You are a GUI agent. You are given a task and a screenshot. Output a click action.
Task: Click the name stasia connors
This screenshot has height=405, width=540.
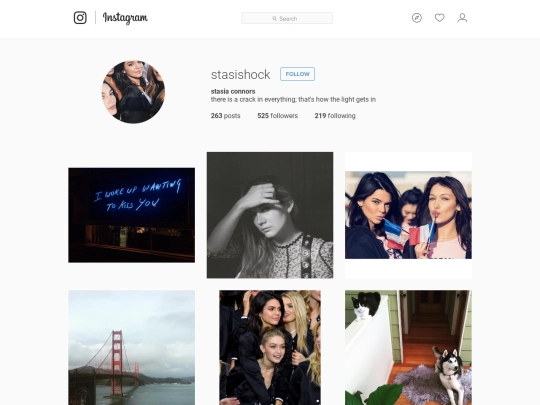[233, 91]
